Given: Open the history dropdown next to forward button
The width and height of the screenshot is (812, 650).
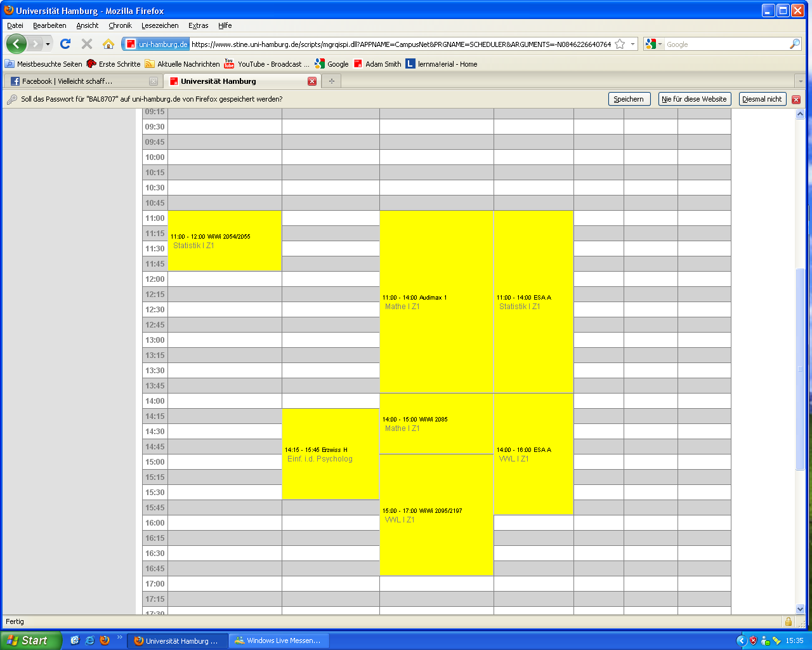Looking at the screenshot, I should (x=48, y=44).
